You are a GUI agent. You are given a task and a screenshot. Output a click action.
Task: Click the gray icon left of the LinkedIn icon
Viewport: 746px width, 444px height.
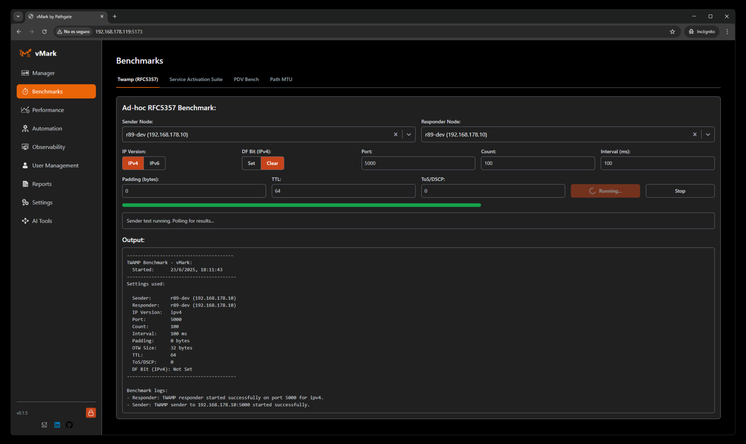44,425
